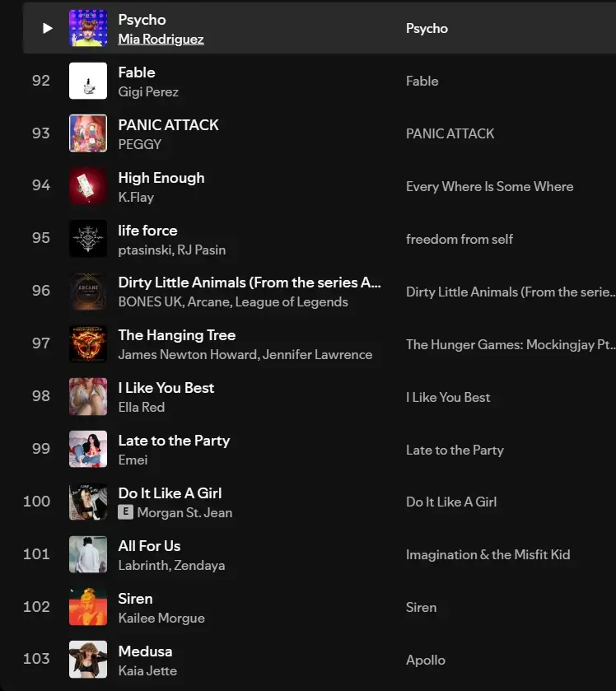Select the Medusa track title
The width and height of the screenshot is (616, 691).
pyautogui.click(x=145, y=651)
